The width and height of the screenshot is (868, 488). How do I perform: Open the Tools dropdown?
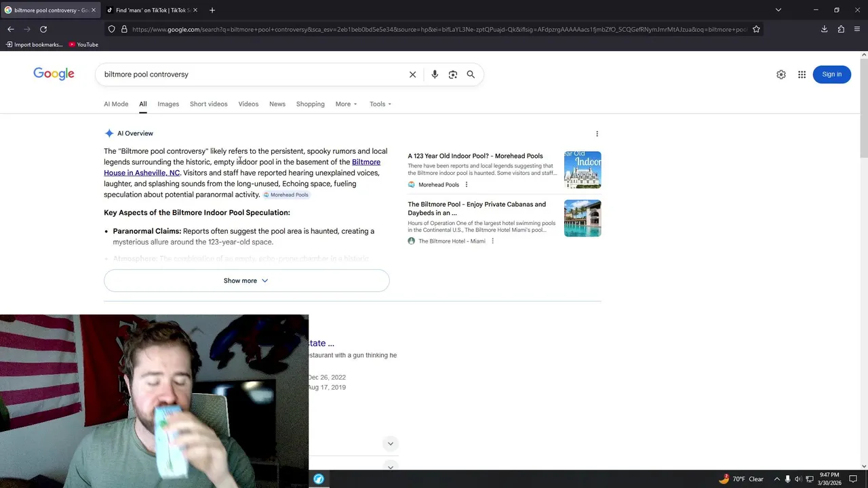tap(380, 104)
